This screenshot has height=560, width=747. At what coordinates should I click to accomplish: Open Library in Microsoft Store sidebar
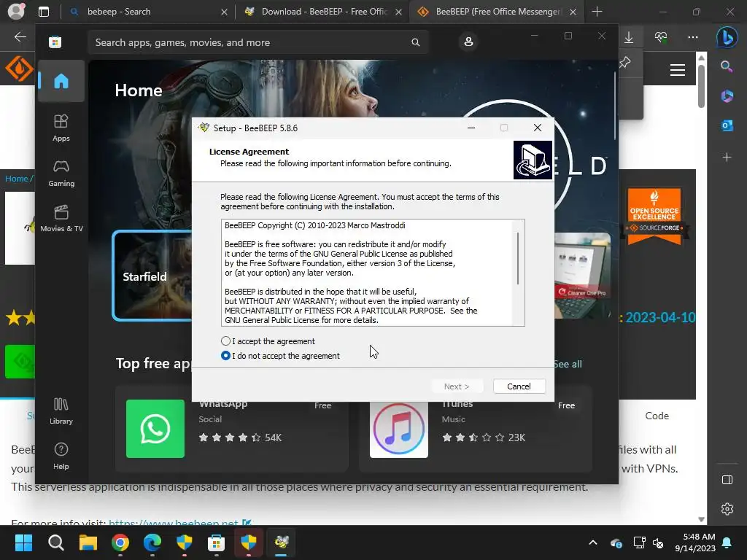(61, 411)
